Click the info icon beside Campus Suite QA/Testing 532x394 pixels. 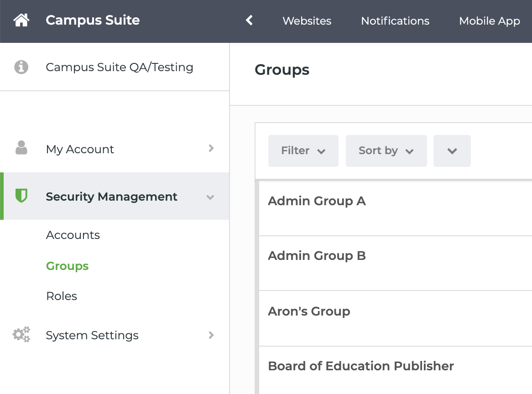coord(21,67)
